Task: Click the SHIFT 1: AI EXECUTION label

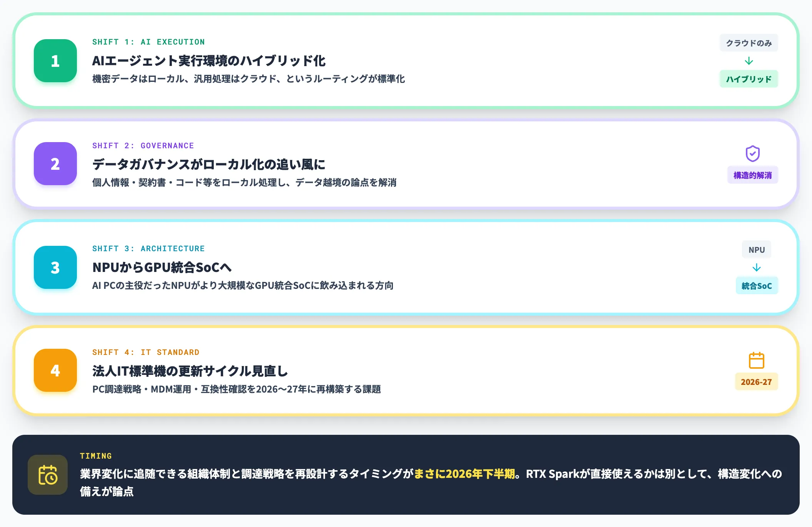Action: [x=148, y=42]
